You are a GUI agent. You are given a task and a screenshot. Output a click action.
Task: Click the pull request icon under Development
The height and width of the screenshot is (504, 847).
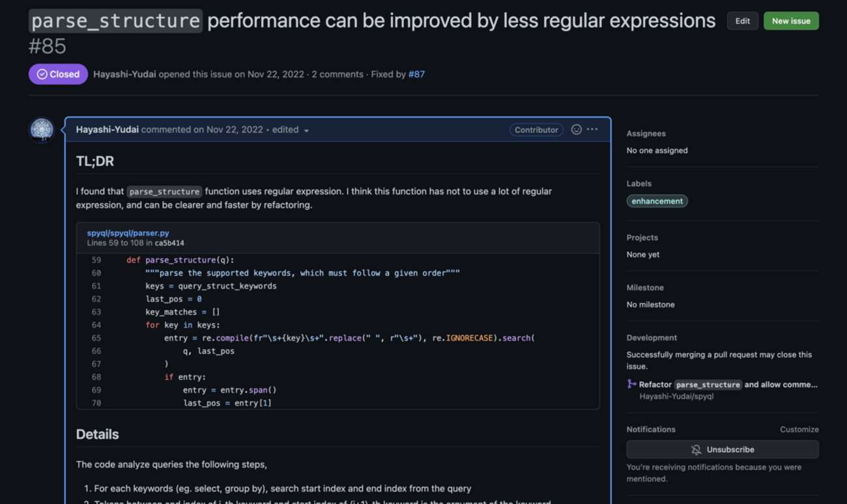pos(631,384)
